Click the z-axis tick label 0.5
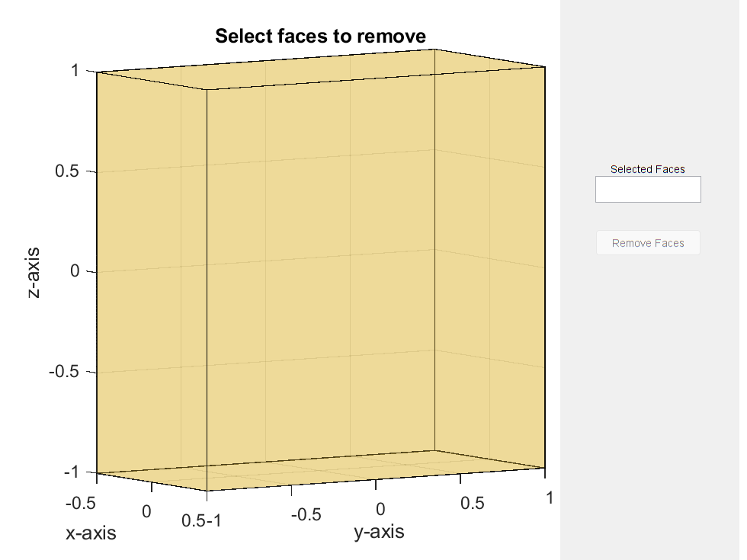The image size is (747, 560). coord(67,171)
